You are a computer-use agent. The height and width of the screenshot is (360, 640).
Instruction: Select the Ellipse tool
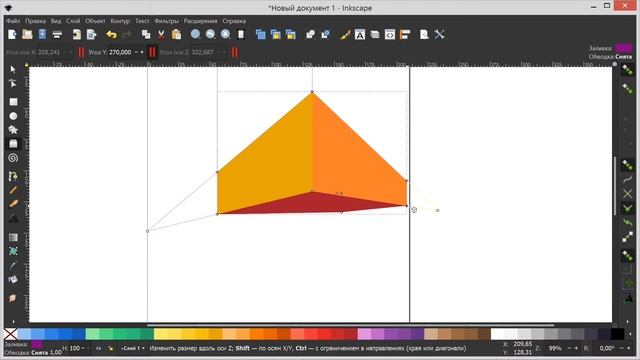pyautogui.click(x=13, y=116)
